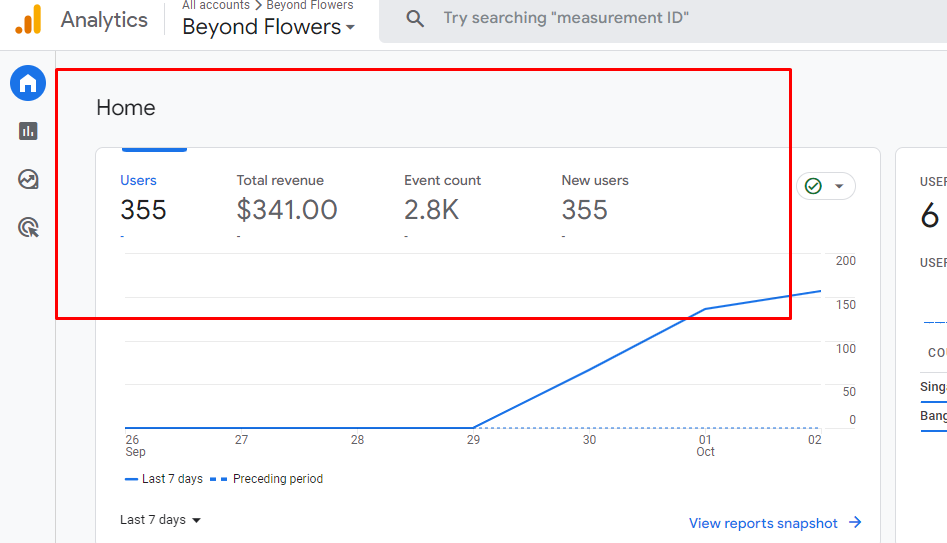The height and width of the screenshot is (543, 947).
Task: Click the search magnifier icon
Action: coord(415,19)
